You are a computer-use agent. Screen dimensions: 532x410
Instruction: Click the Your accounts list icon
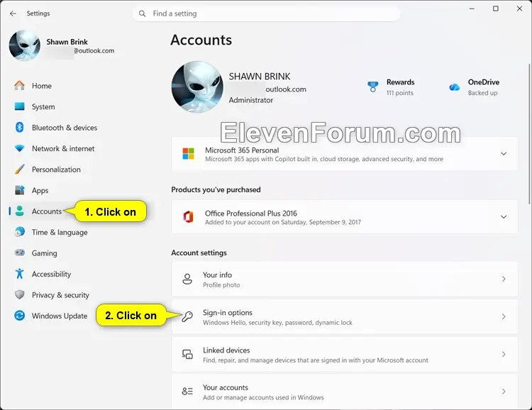click(x=187, y=392)
